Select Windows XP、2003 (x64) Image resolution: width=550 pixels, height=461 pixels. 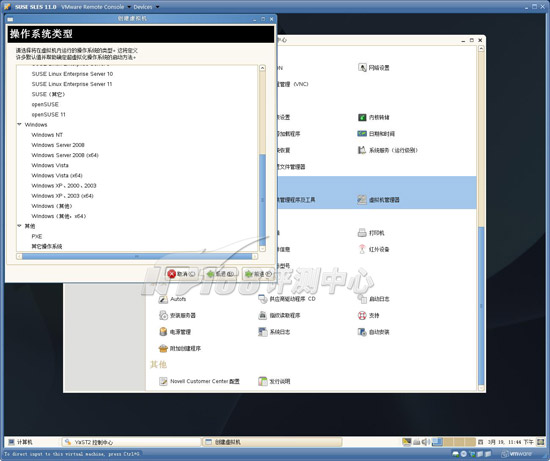pyautogui.click(x=62, y=196)
